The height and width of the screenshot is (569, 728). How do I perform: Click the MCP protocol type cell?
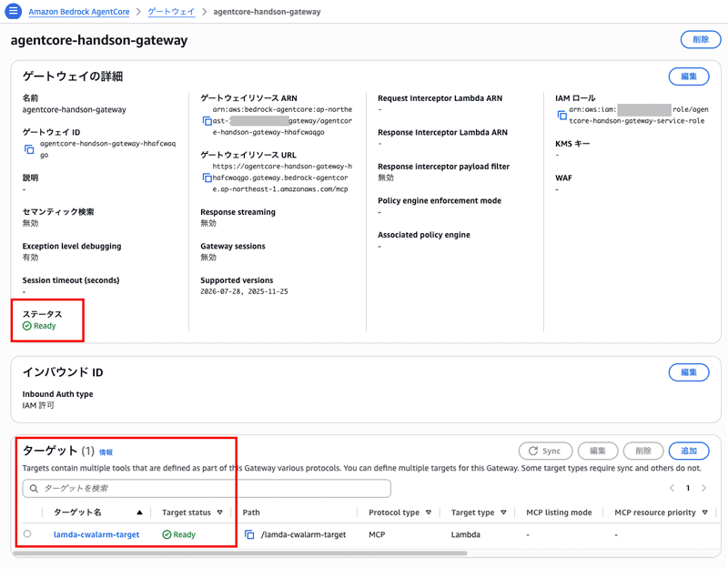coord(377,534)
